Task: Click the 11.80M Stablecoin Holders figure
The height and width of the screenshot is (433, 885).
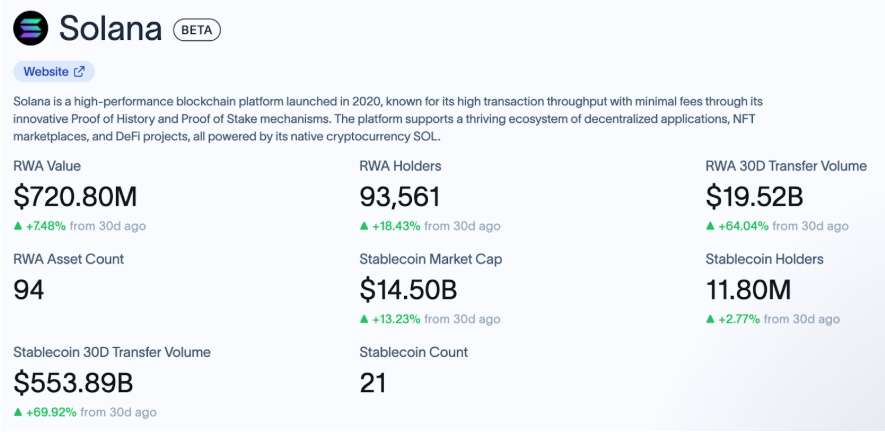Action: [x=748, y=290]
